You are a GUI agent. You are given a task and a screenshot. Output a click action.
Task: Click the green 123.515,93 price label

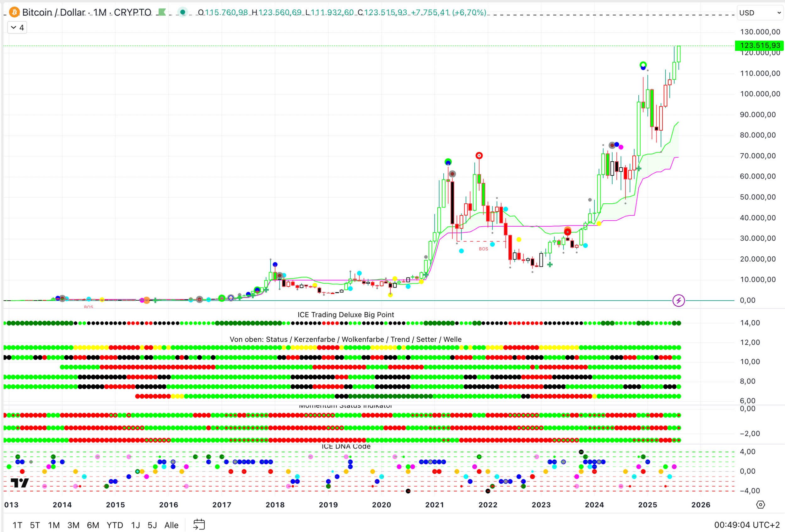tap(759, 45)
